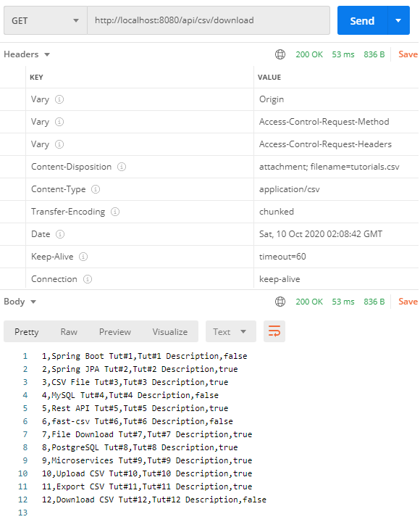Click 200 OK status in Headers bar
This screenshot has width=420, height=522.
(x=309, y=54)
